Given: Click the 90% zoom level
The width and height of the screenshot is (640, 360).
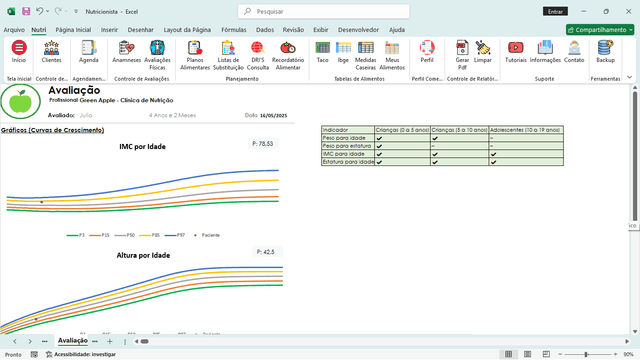Looking at the screenshot, I should click(x=629, y=354).
